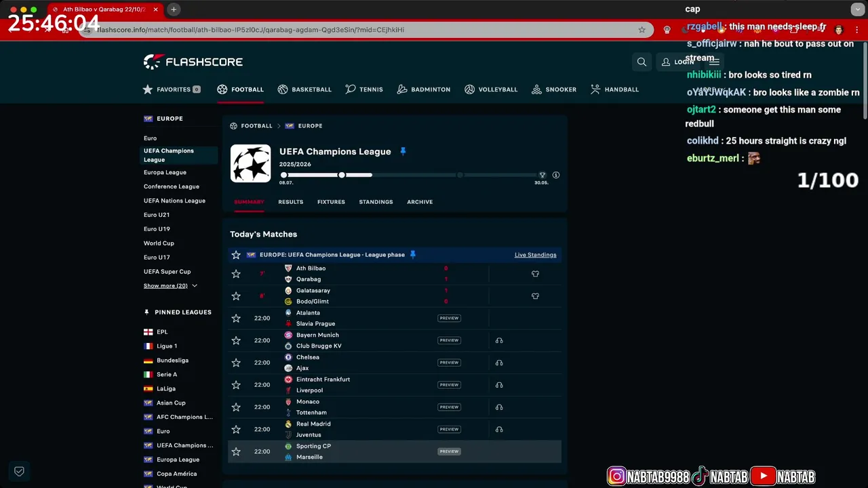The height and width of the screenshot is (488, 868).
Task: Open Conference League in sidebar
Action: tap(172, 186)
